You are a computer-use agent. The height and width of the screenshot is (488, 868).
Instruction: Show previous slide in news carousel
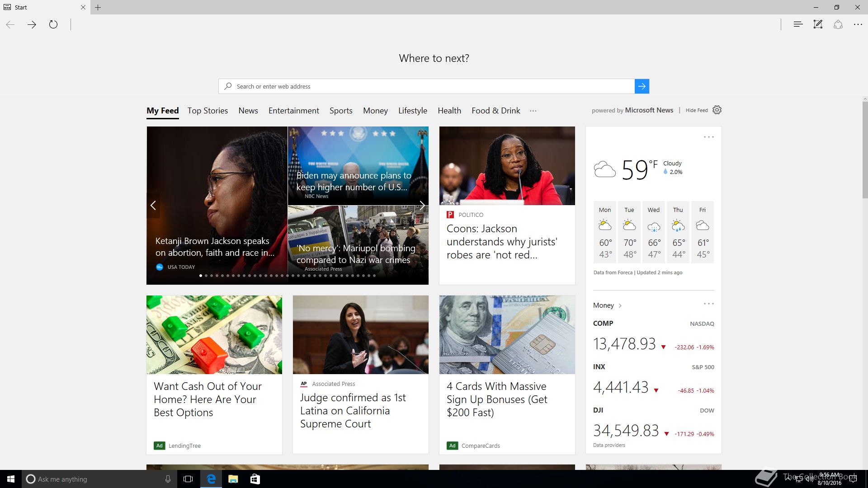(x=153, y=206)
